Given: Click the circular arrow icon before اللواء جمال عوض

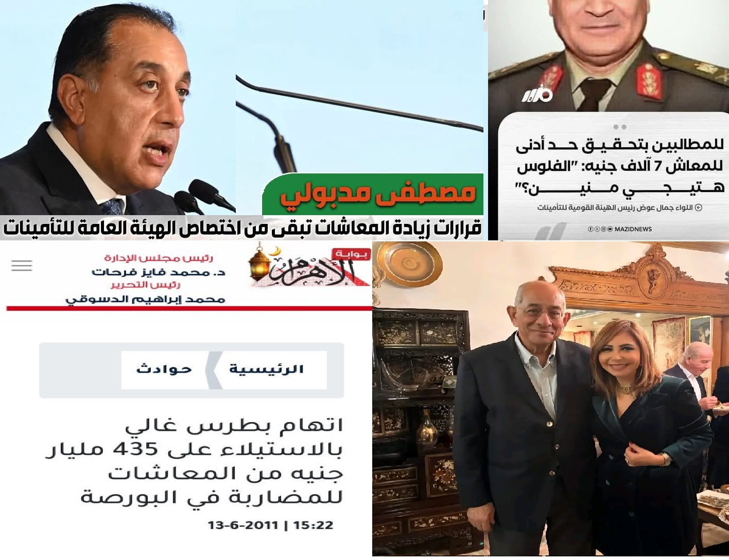Looking at the screenshot, I should pyautogui.click(x=699, y=207).
